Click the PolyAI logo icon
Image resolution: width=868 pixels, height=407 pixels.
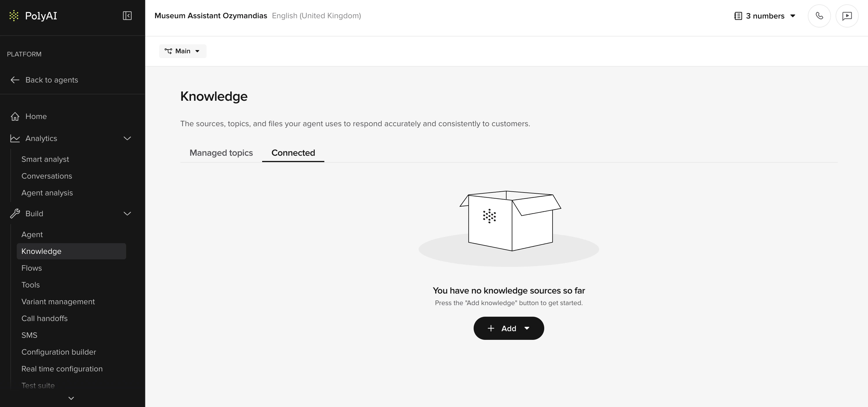tap(14, 16)
